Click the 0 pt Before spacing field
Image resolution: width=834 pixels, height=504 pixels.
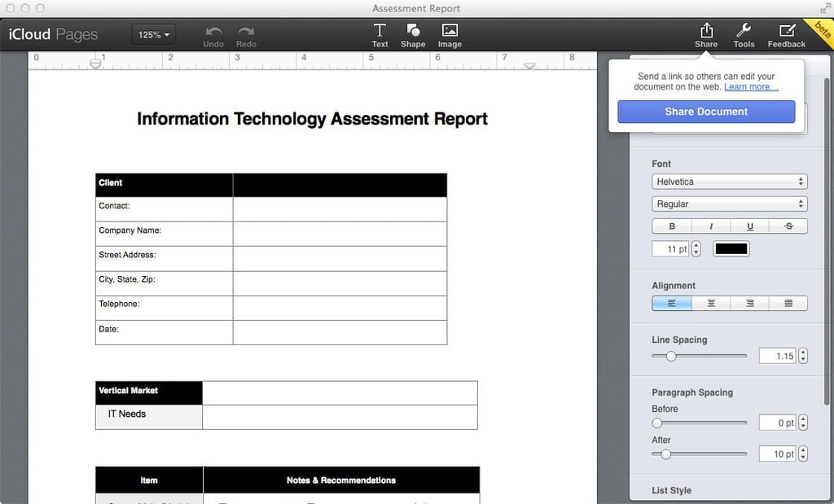click(x=778, y=423)
